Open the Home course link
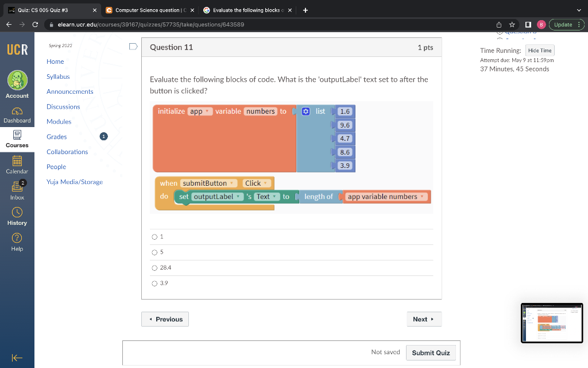588x368 pixels. 55,62
